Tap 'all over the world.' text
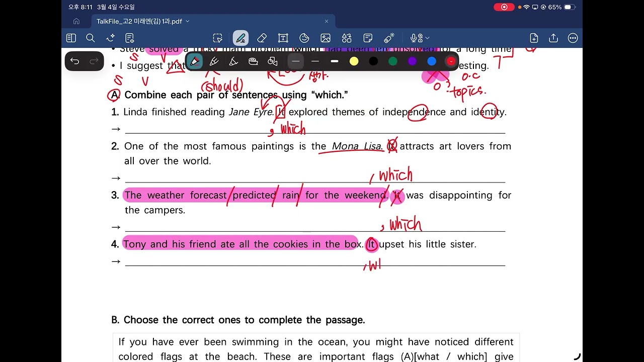This screenshot has width=644, height=362. coord(168,161)
